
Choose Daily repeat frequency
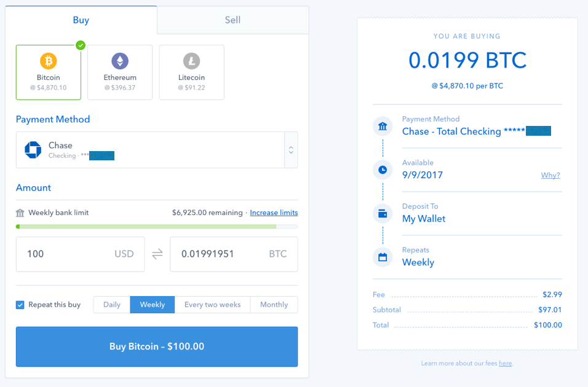(x=112, y=305)
